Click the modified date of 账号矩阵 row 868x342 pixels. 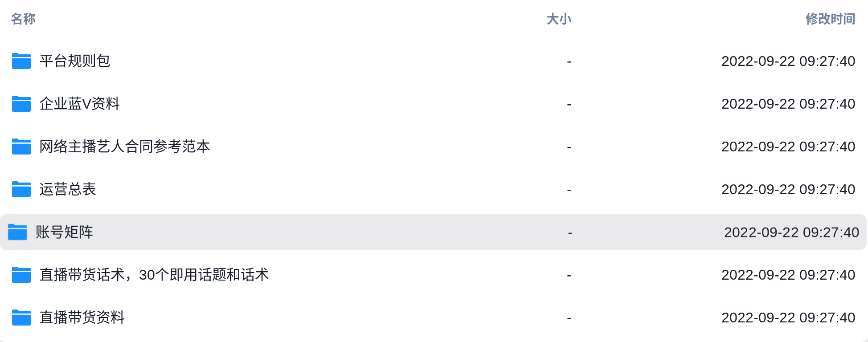792,232
